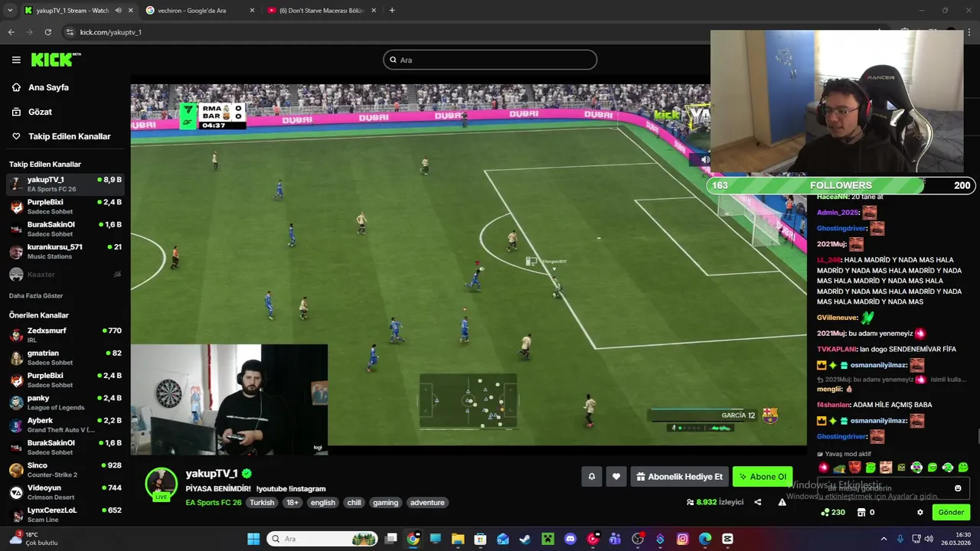
Task: Open kurankursu_571 channel in sidebar
Action: pyautogui.click(x=65, y=252)
